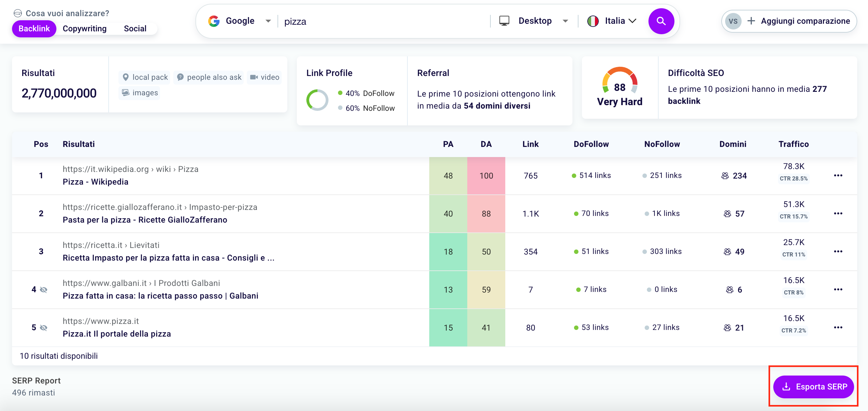This screenshot has height=411, width=868.
Task: Click the CTR 15.7% badge
Action: [x=793, y=217]
